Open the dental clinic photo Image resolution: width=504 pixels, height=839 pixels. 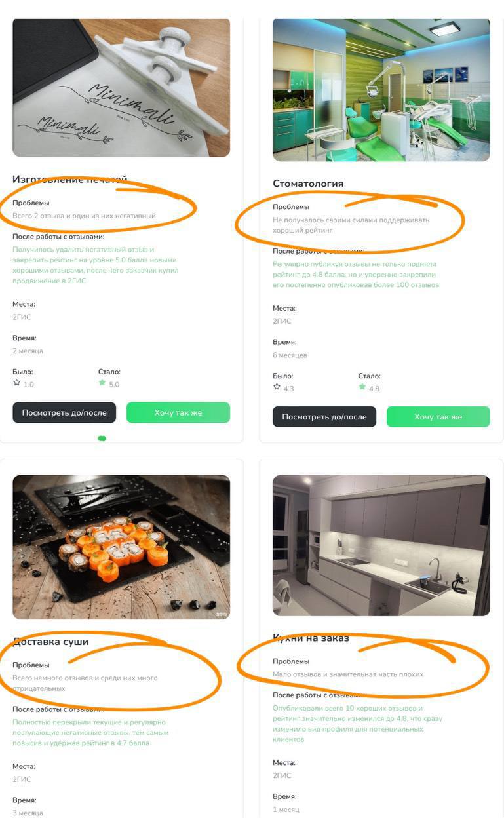click(381, 90)
